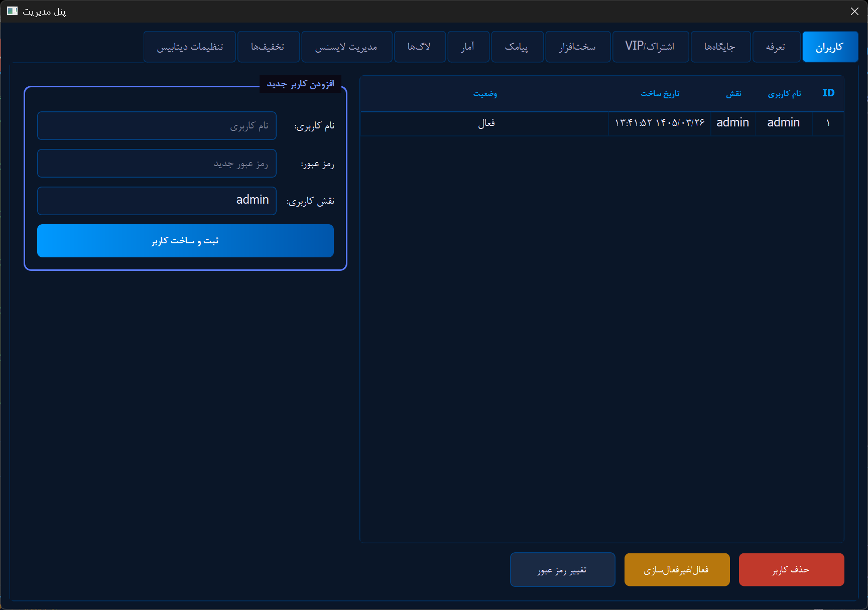Open the نقش کاربری role dropdown
The image size is (868, 610).
(157, 201)
